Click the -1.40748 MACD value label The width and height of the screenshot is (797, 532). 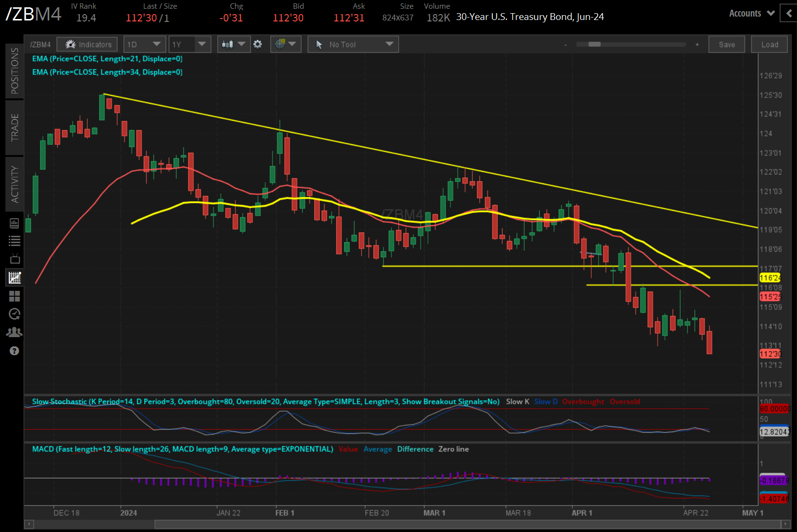coord(775,499)
